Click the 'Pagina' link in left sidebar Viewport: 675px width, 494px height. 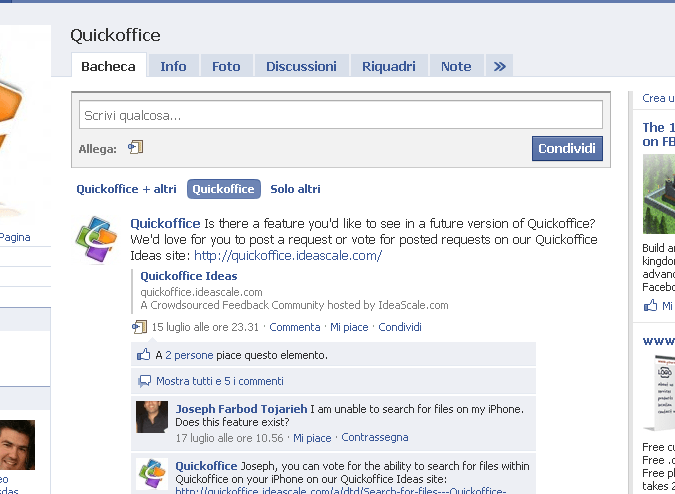[15, 237]
